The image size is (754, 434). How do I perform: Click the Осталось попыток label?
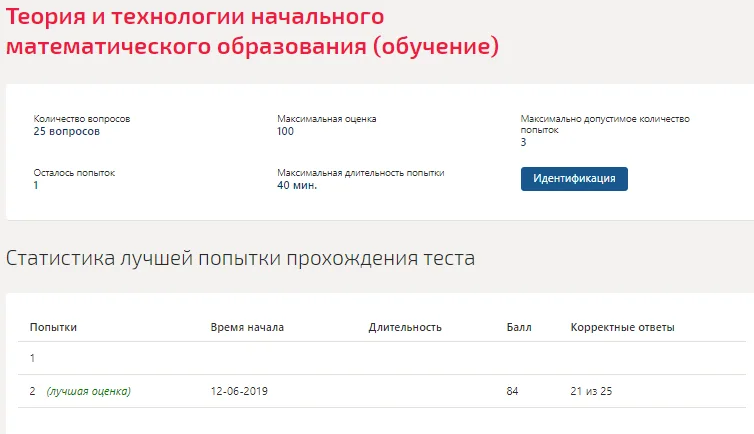(74, 173)
